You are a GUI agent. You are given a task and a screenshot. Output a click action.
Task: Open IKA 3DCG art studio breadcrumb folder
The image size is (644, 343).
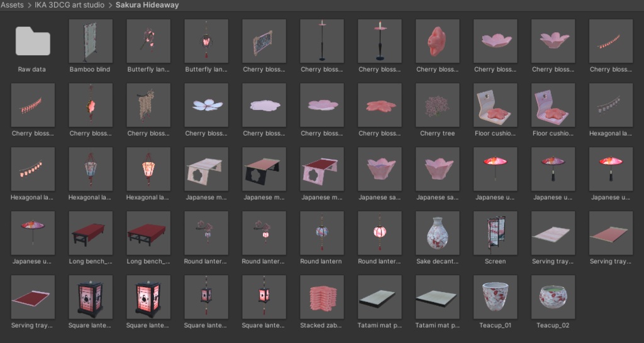(69, 5)
